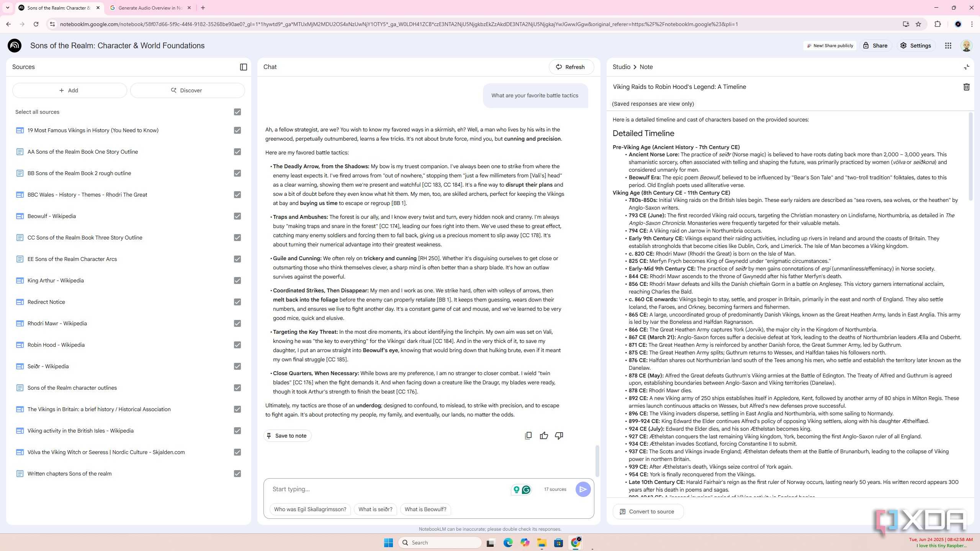Uncheck the King Arthur - Wikipedia source

coord(237,280)
